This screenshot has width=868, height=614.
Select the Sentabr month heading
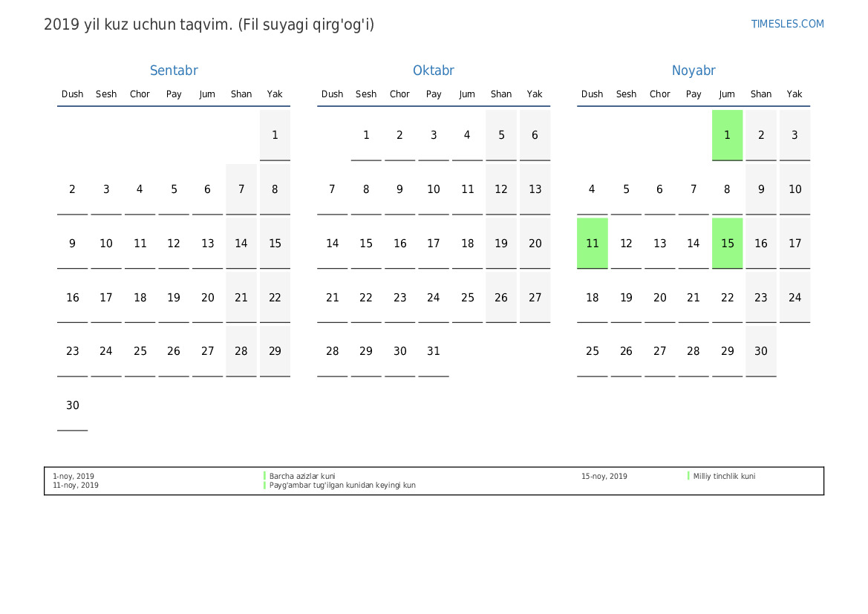pyautogui.click(x=174, y=71)
